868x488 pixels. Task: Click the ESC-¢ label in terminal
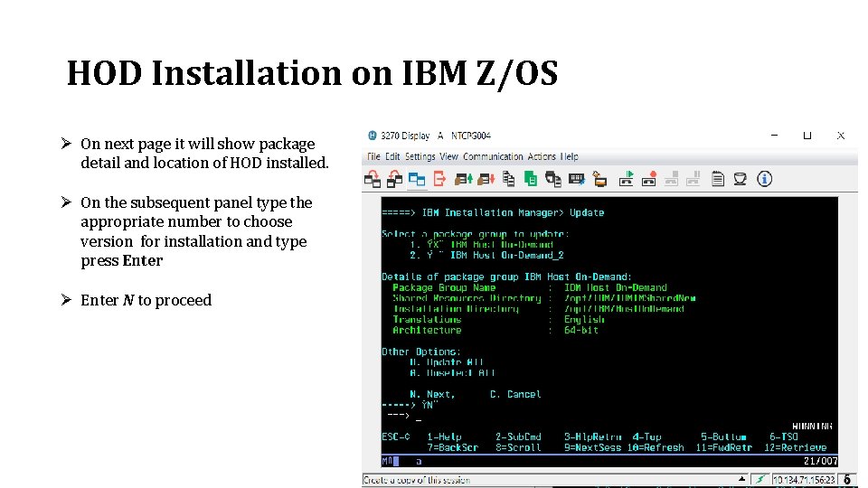(396, 436)
